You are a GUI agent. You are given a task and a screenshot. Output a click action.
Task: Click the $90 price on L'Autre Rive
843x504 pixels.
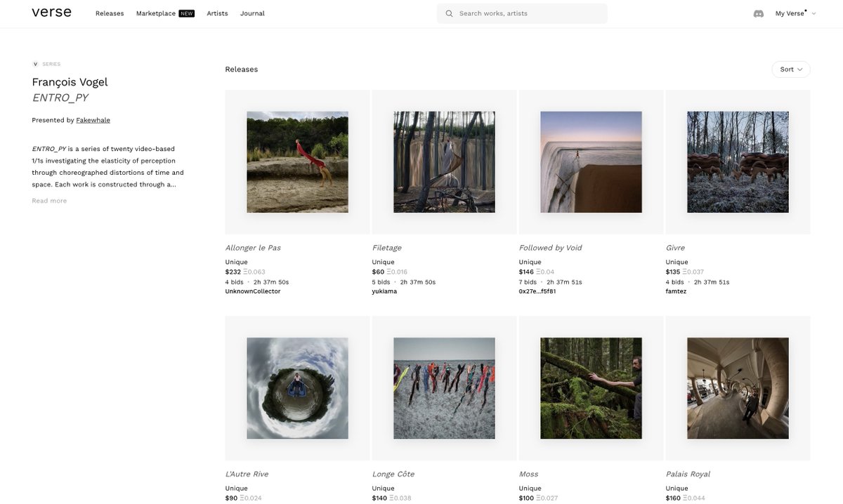pos(231,498)
